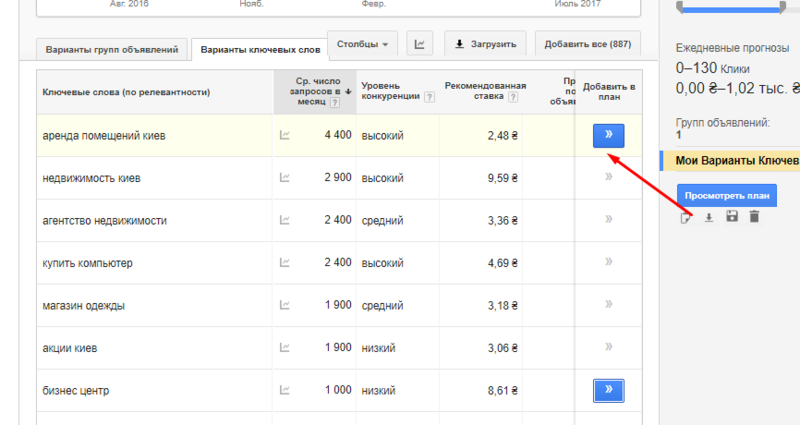Screen dimensions: 800x425
Task: Click 'Добавить все (887)' button
Action: 588,44
